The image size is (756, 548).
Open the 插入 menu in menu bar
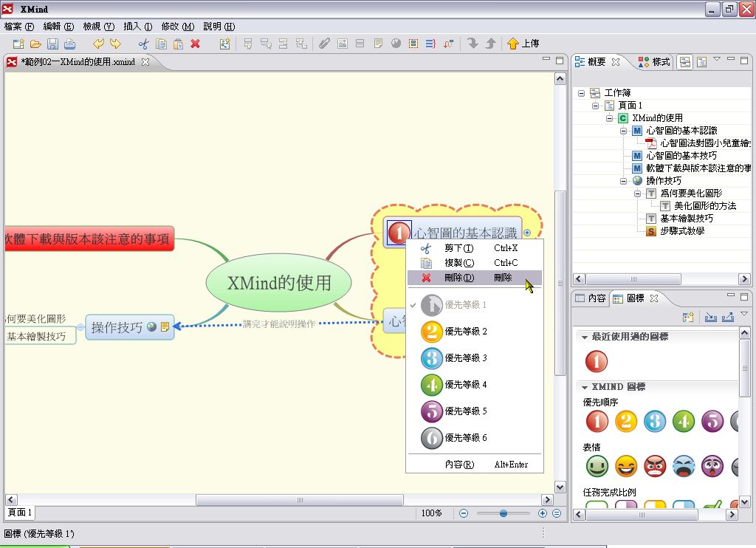[x=138, y=26]
